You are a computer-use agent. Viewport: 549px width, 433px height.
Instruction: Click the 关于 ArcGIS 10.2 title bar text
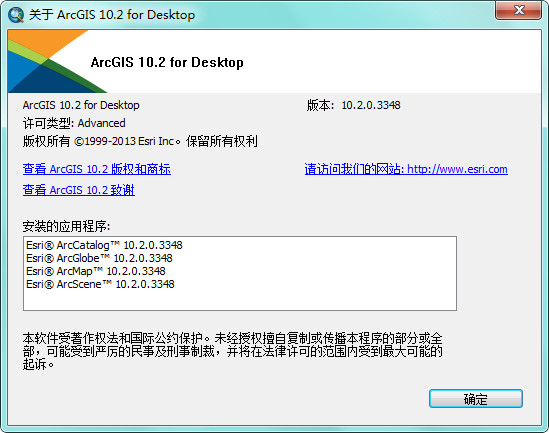[x=112, y=15]
